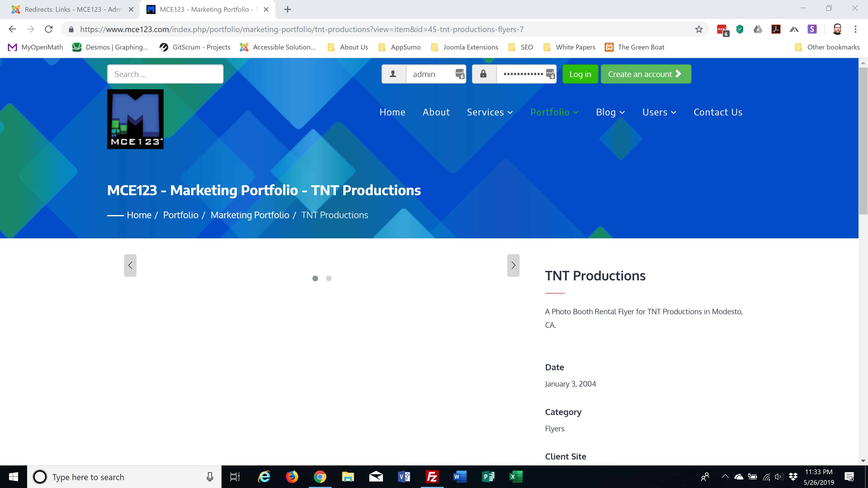This screenshot has width=868, height=488.
Task: Open the red password manager extension
Action: (722, 30)
